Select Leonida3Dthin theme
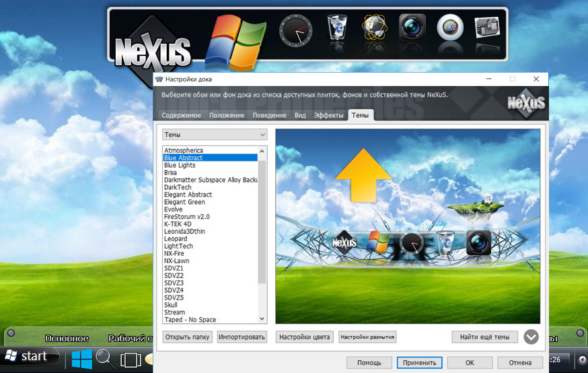 pyautogui.click(x=211, y=231)
